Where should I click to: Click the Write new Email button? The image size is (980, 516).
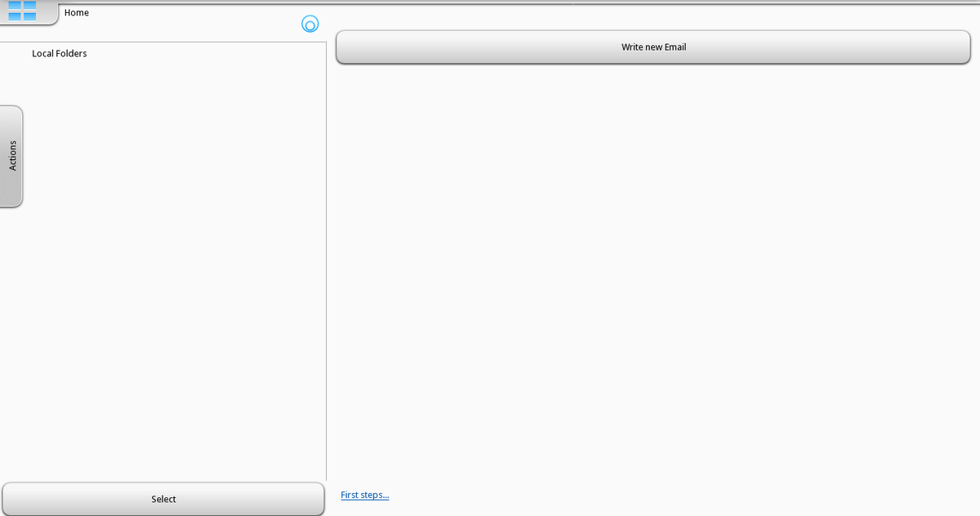point(653,47)
